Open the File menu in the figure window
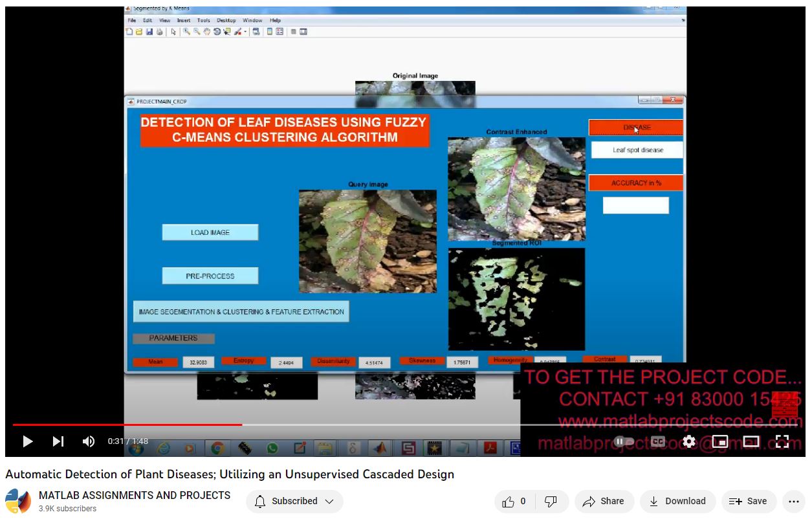The image size is (812, 521). (132, 21)
